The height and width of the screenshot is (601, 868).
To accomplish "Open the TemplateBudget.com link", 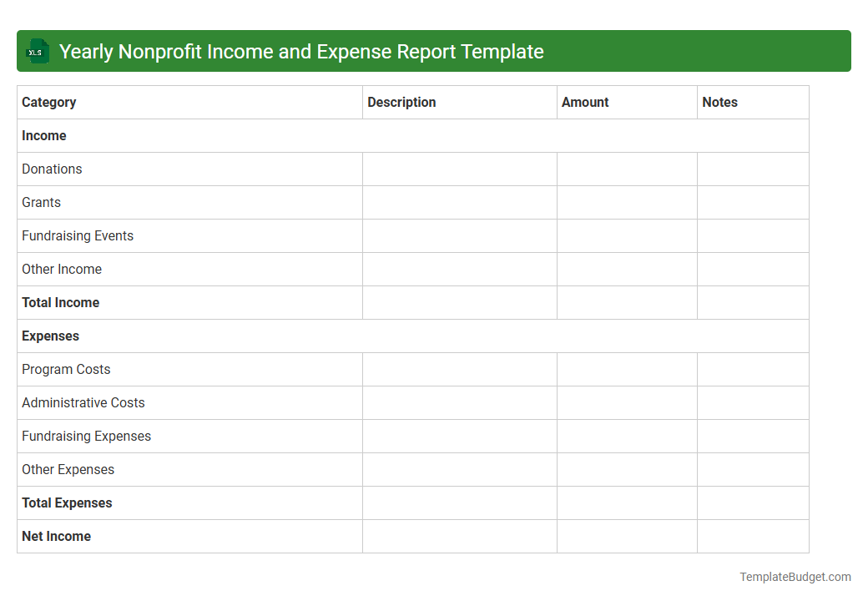I will click(795, 576).
